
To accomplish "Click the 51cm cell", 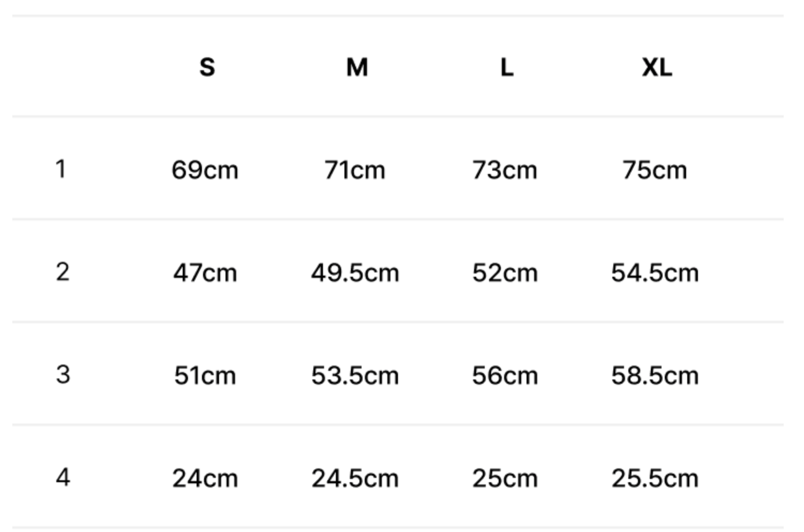I will [205, 376].
